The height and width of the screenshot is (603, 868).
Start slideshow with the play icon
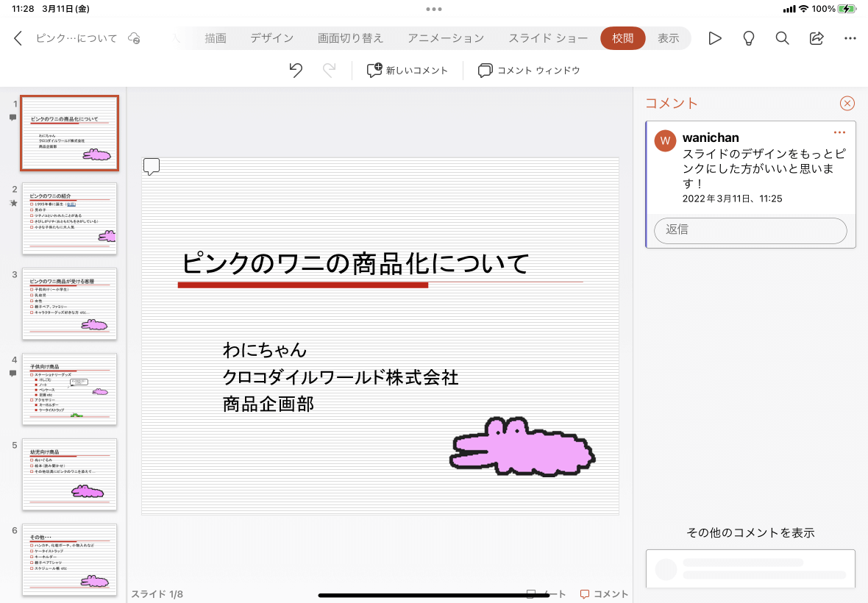click(715, 38)
